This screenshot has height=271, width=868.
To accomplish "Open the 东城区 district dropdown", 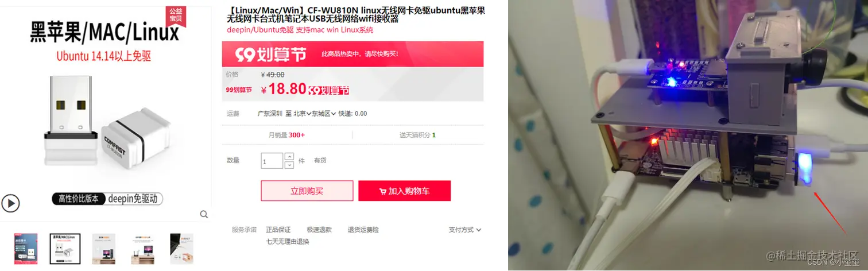I will pyautogui.click(x=324, y=114).
